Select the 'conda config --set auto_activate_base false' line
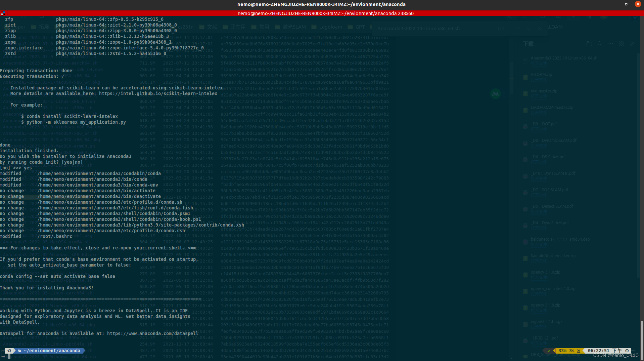 pyautogui.click(x=57, y=277)
